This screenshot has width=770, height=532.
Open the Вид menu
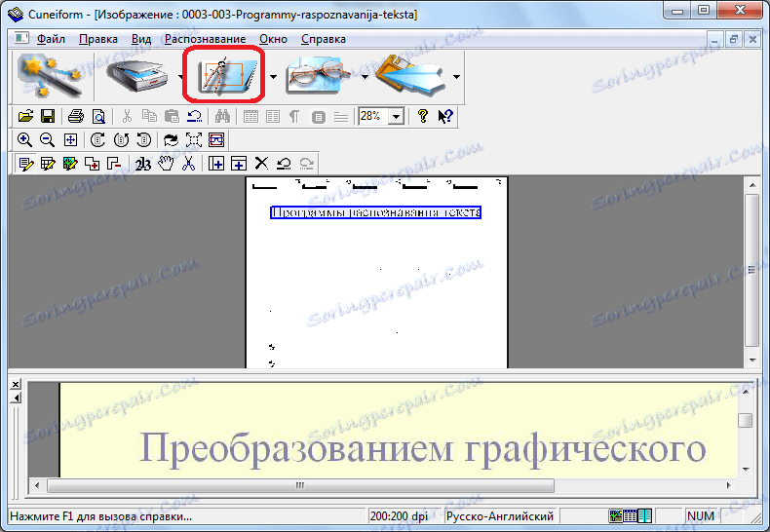point(141,39)
